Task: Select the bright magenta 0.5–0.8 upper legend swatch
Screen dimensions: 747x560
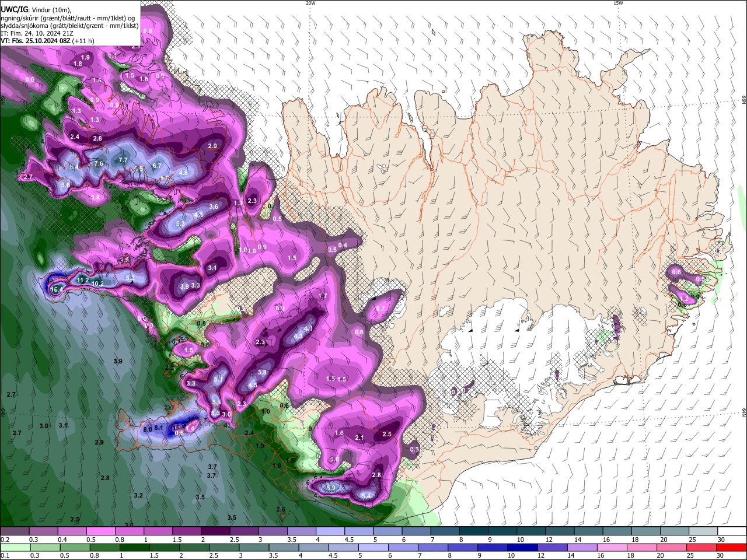Action: click(100, 531)
